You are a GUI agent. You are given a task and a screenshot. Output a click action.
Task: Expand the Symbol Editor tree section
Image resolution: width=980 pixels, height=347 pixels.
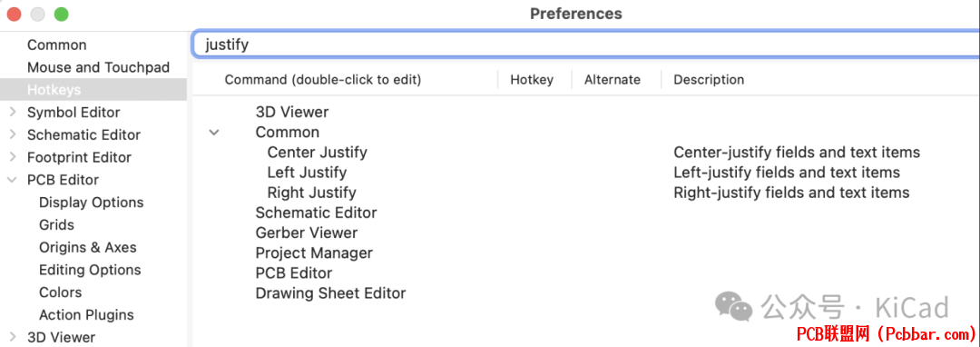pyautogui.click(x=12, y=113)
